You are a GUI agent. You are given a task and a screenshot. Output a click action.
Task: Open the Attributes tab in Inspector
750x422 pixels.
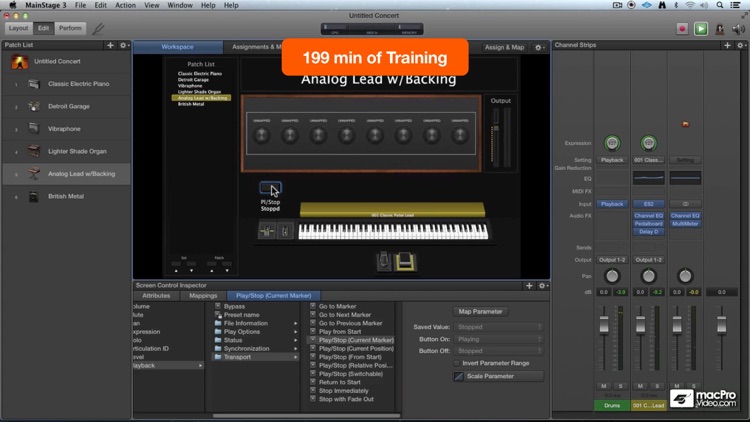pyautogui.click(x=156, y=296)
